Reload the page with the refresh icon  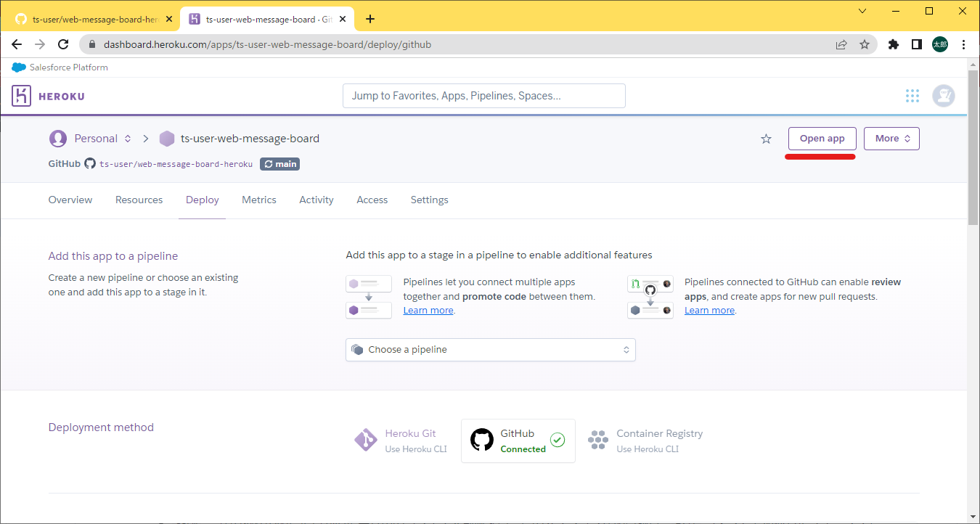click(x=63, y=44)
